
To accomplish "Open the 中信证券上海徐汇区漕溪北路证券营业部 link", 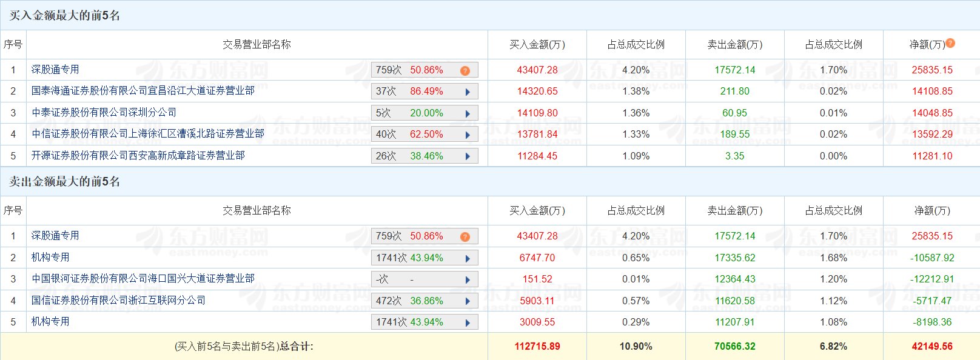I will point(148,134).
